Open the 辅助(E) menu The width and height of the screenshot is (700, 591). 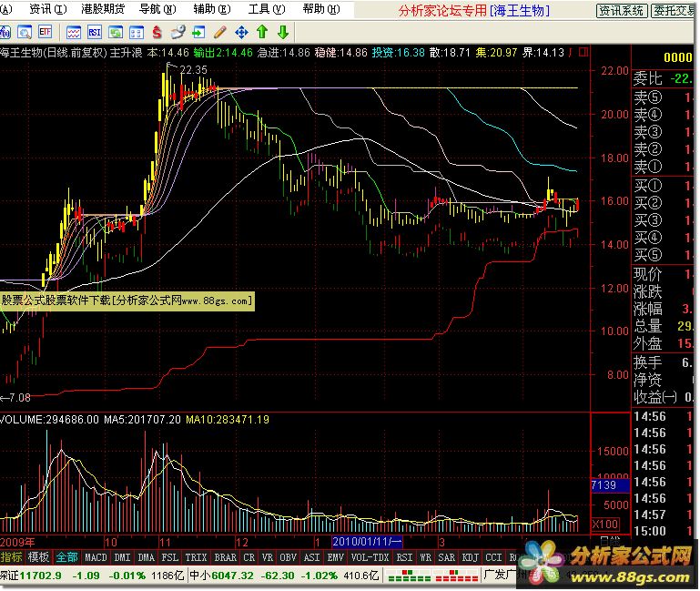(212, 9)
